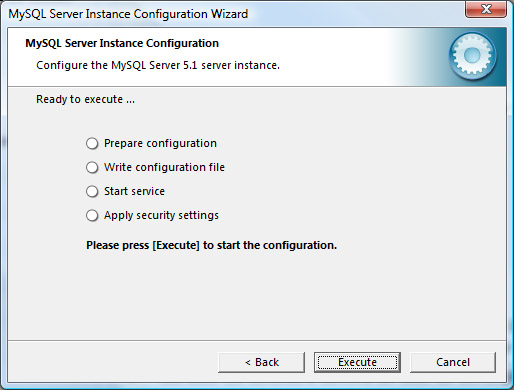Click the Apply security settings label text
Screen dimensions: 514x390
[x=161, y=215]
